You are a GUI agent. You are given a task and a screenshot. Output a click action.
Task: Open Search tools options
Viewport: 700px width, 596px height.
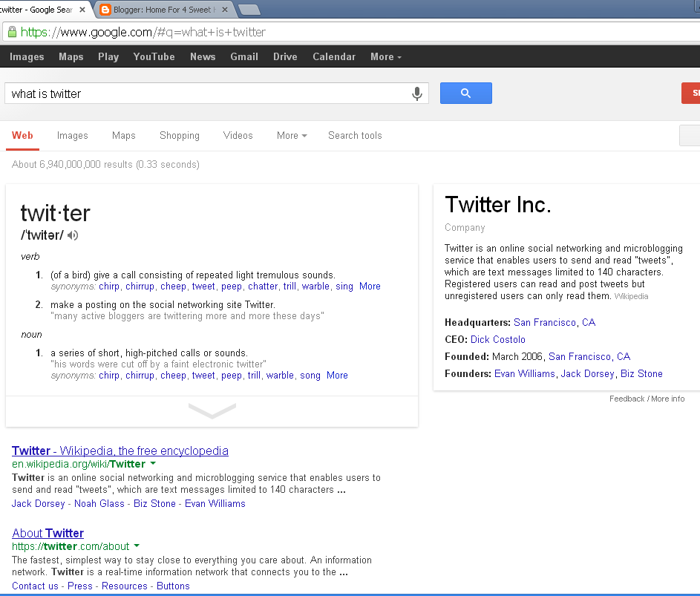click(355, 135)
